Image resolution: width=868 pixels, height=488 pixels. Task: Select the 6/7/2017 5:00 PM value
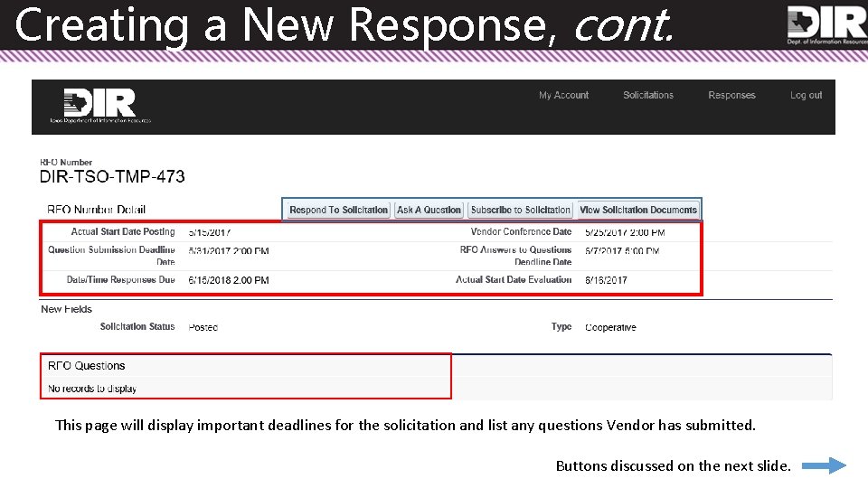click(622, 250)
